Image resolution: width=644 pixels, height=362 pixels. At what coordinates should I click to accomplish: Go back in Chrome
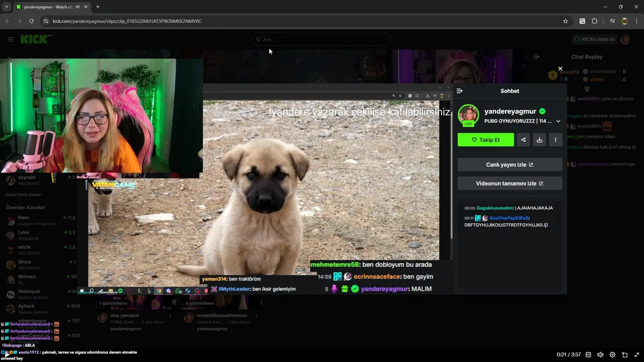pos(7,21)
